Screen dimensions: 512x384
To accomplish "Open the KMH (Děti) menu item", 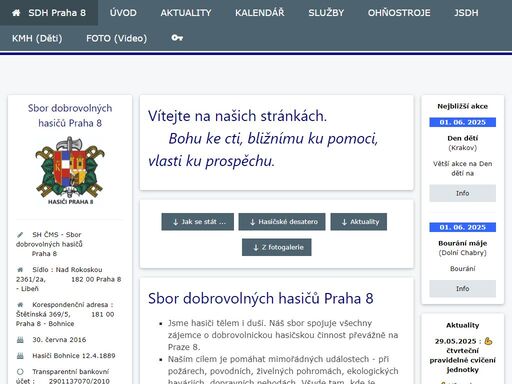I will tap(37, 38).
